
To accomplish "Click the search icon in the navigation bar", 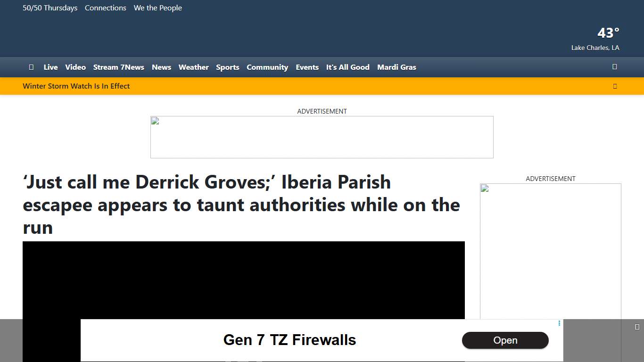I will tap(615, 67).
